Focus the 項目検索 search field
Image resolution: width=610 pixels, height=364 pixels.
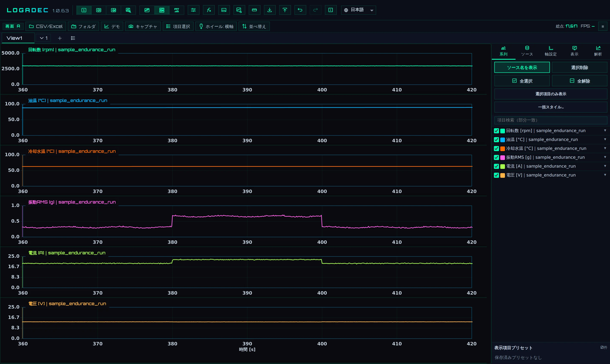tap(551, 120)
